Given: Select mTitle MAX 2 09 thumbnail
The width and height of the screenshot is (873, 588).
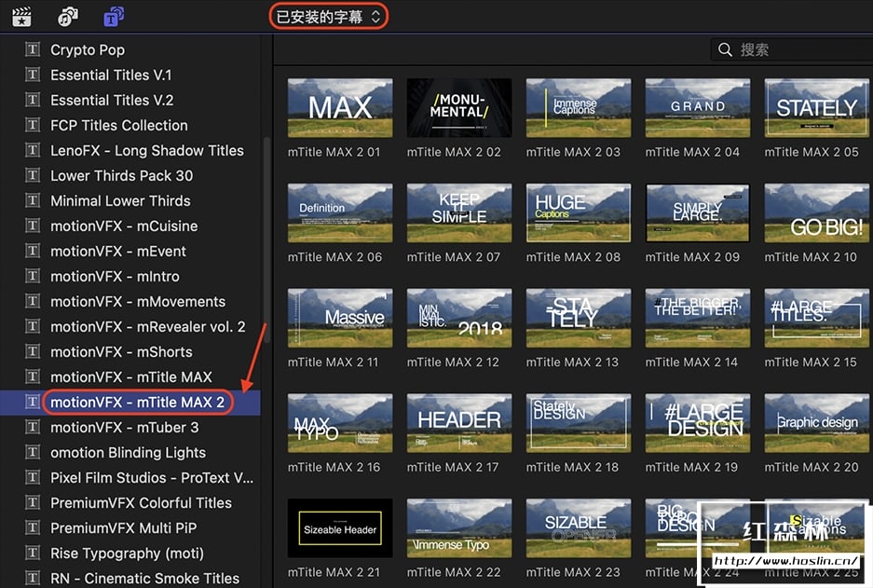Looking at the screenshot, I should (x=698, y=212).
